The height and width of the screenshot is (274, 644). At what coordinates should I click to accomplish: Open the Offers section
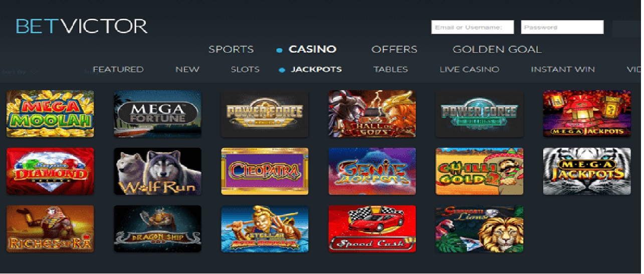(394, 50)
